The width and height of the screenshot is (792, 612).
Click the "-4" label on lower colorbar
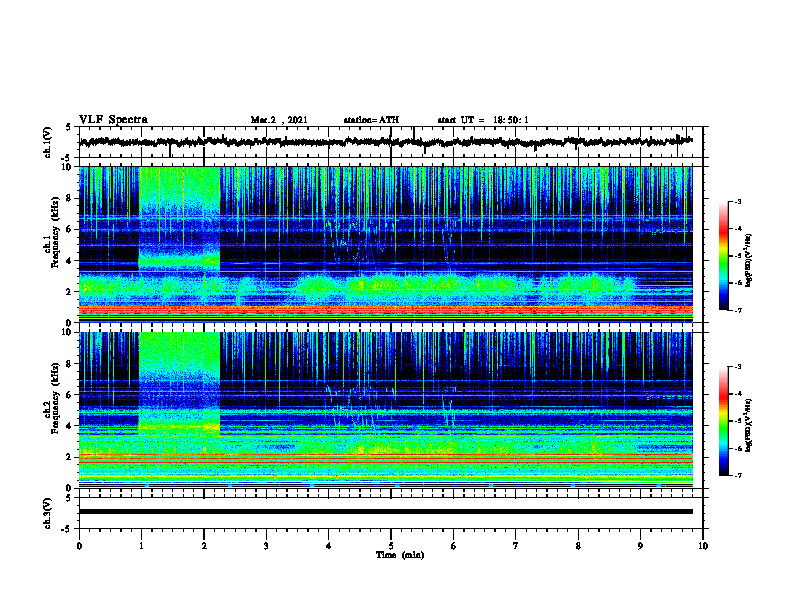pyautogui.click(x=738, y=394)
